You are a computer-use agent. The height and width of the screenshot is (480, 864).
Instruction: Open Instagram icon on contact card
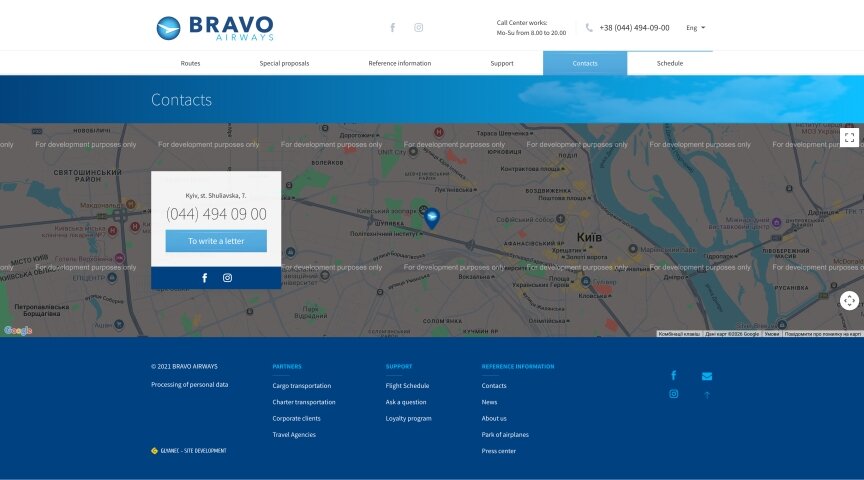click(227, 278)
